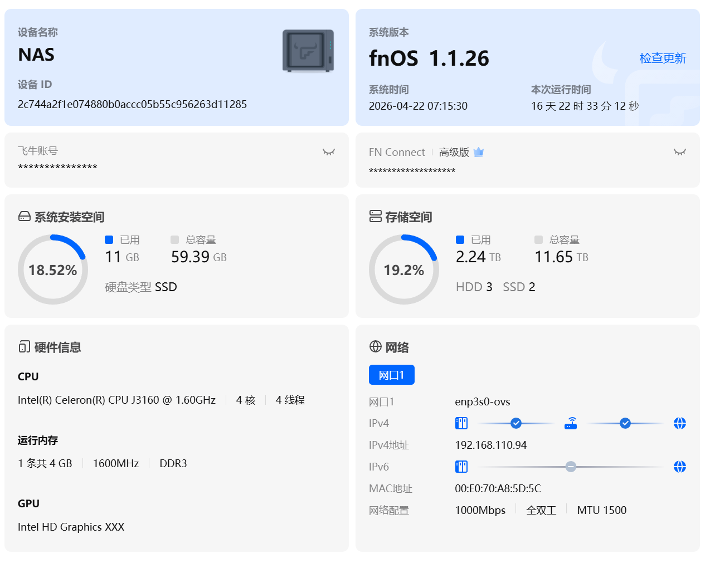
Task: Click the 硬盘类型 SSD label
Action: pyautogui.click(x=141, y=287)
